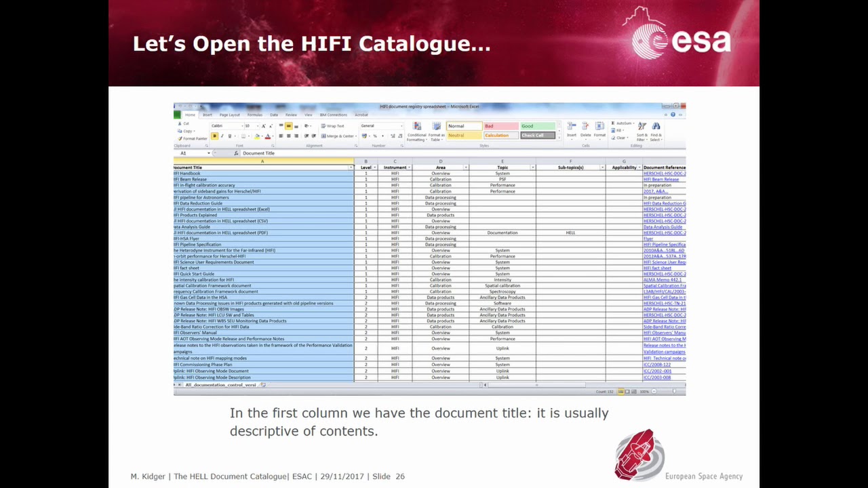Switch to the Data tab
The width and height of the screenshot is (868, 488).
coord(274,115)
